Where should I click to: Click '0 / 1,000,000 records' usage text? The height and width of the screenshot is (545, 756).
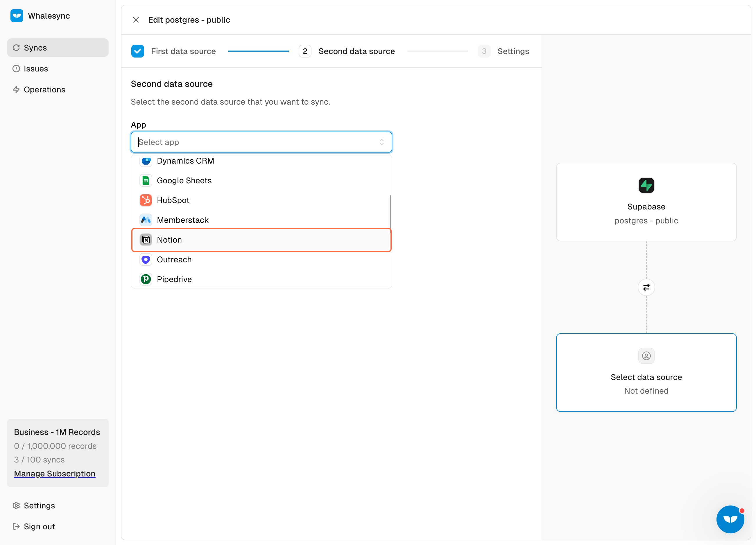(55, 446)
